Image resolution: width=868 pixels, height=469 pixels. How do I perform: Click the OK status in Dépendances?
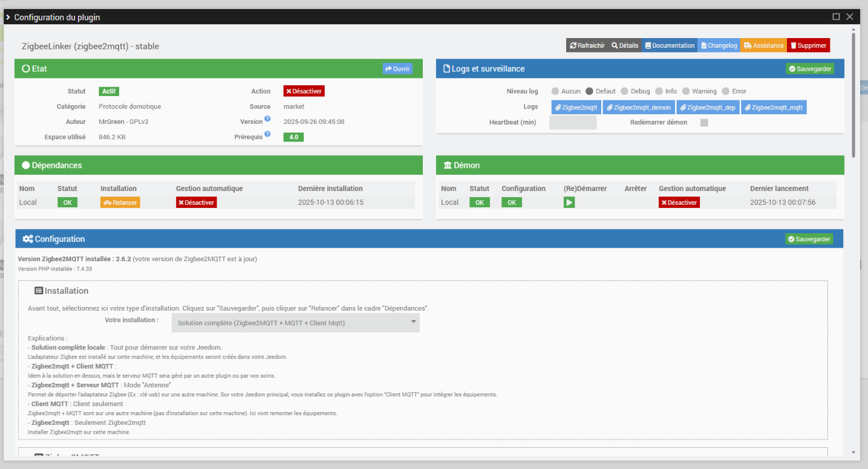coord(67,202)
